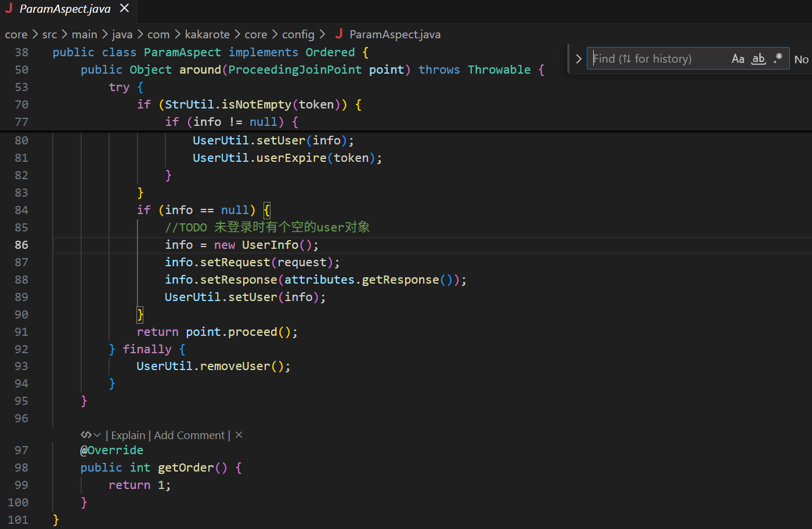Screen dimensions: 812x529
Task: Click the Add Comment code lens link
Action: point(189,435)
